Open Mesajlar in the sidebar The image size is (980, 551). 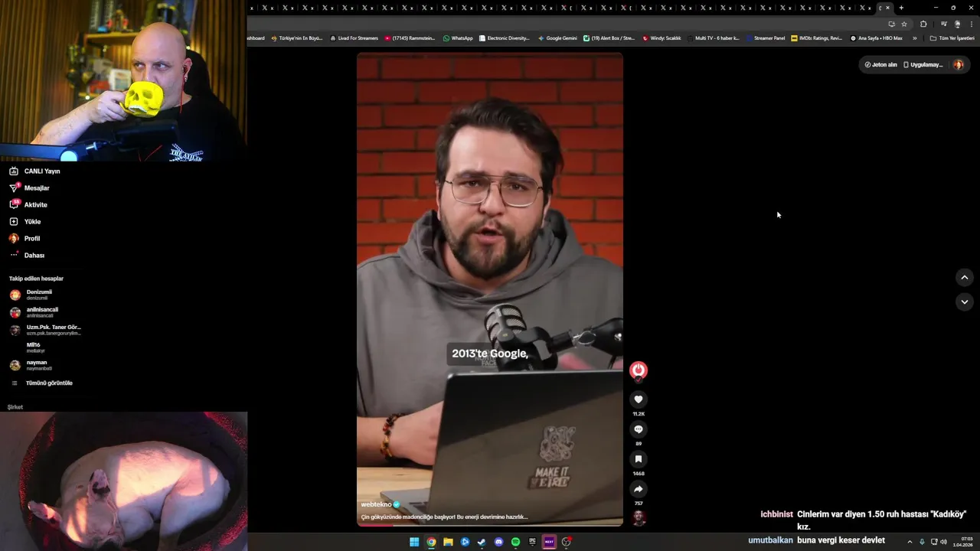pos(29,188)
